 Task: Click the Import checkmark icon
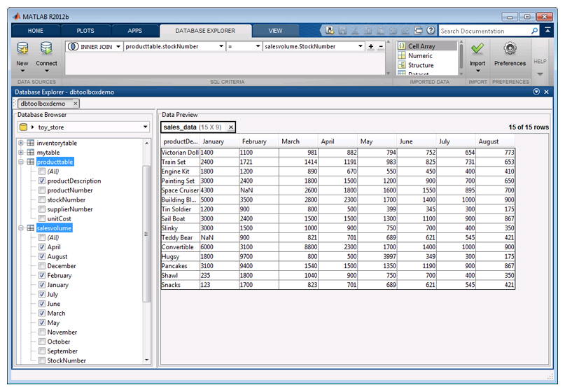tap(477, 49)
